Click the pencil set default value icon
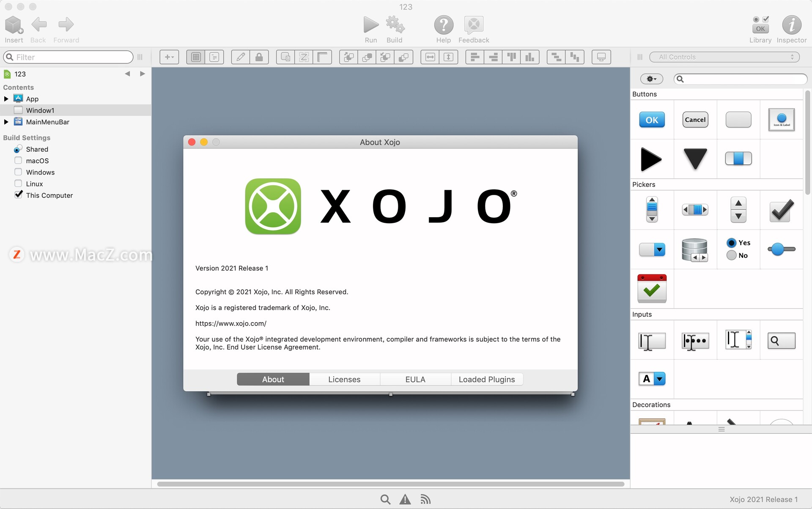Image resolution: width=812 pixels, height=509 pixels. [x=241, y=57]
